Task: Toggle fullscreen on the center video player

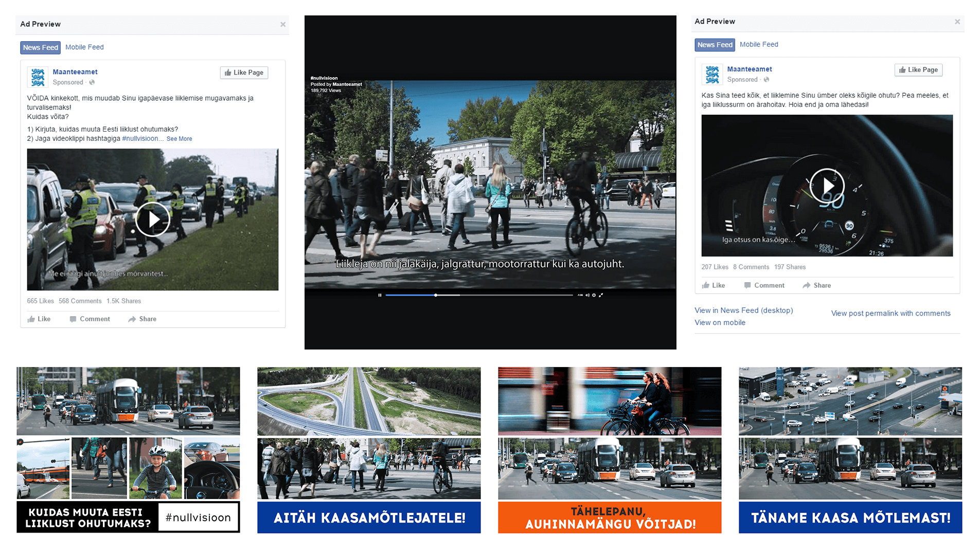Action: (x=600, y=295)
